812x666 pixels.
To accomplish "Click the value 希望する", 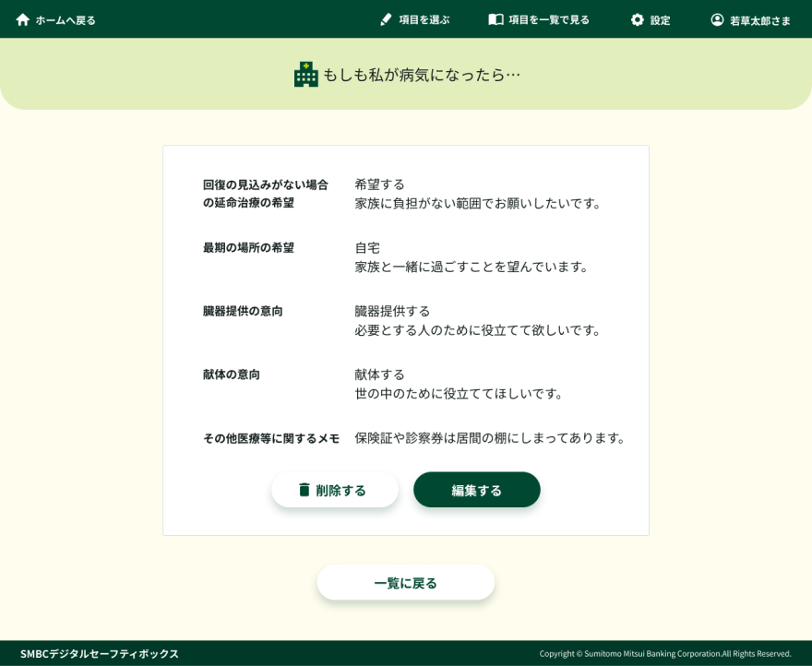I will click(x=379, y=184).
